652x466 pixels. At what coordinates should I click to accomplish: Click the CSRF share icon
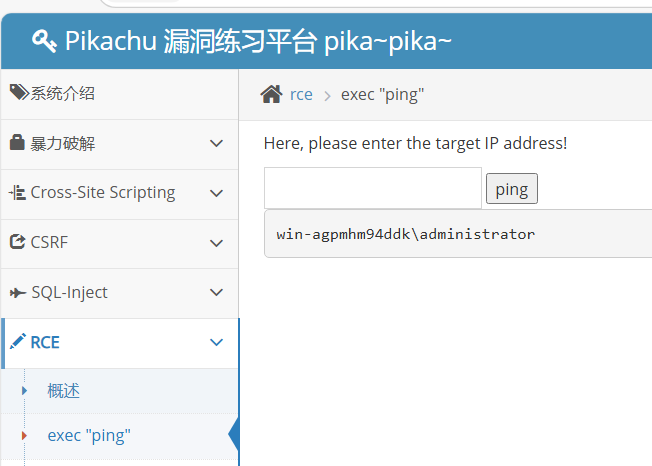click(x=17, y=242)
